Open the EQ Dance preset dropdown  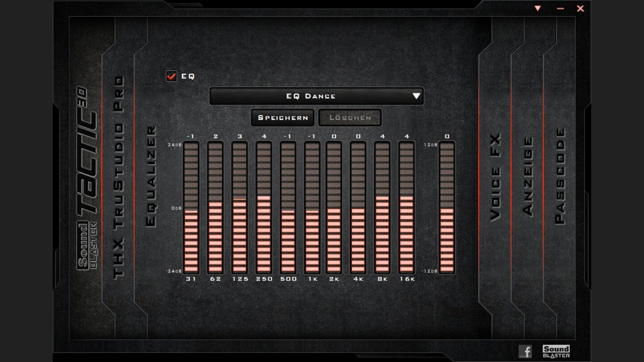[x=316, y=96]
